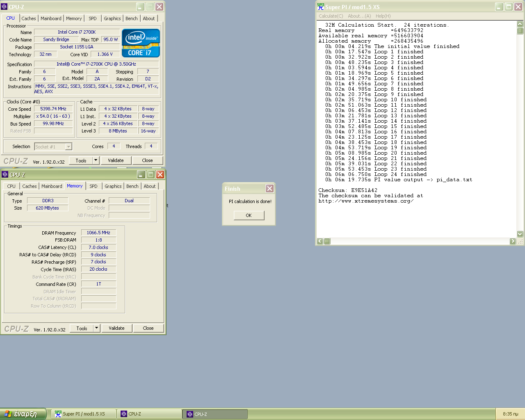Viewport: 525px width, 420px height.
Task: Open SPD tab in top CPU-Z window
Action: coord(93,18)
